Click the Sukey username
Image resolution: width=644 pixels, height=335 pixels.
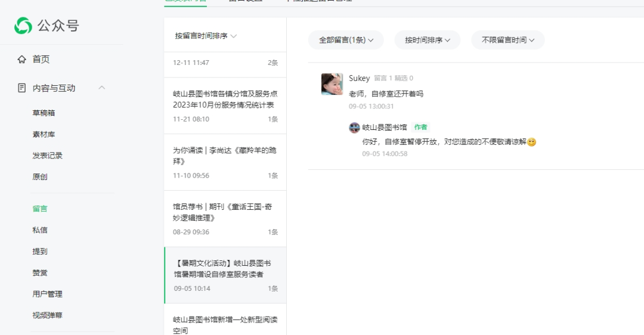[x=359, y=78]
